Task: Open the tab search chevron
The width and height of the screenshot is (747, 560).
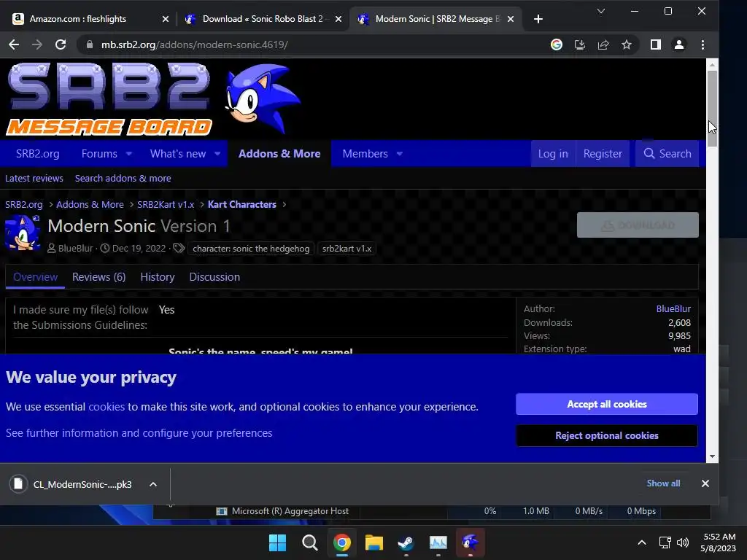Action: click(x=601, y=11)
